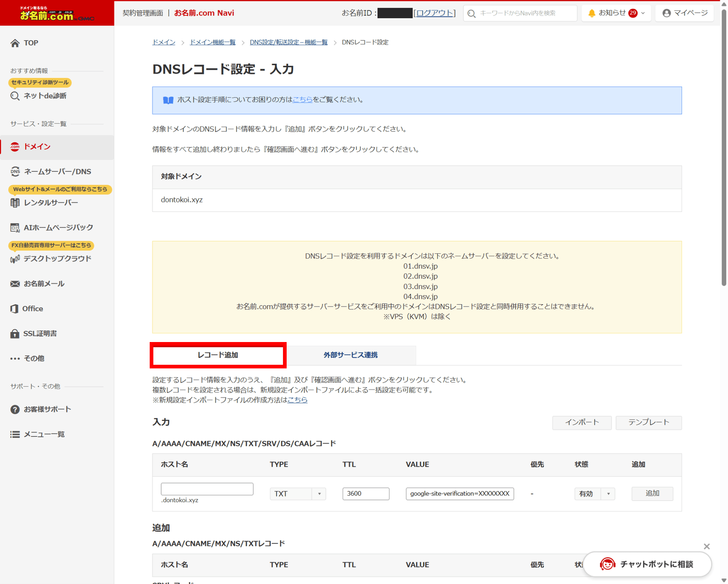Click こちら link for import file instructions
The height and width of the screenshot is (584, 728).
(x=298, y=400)
